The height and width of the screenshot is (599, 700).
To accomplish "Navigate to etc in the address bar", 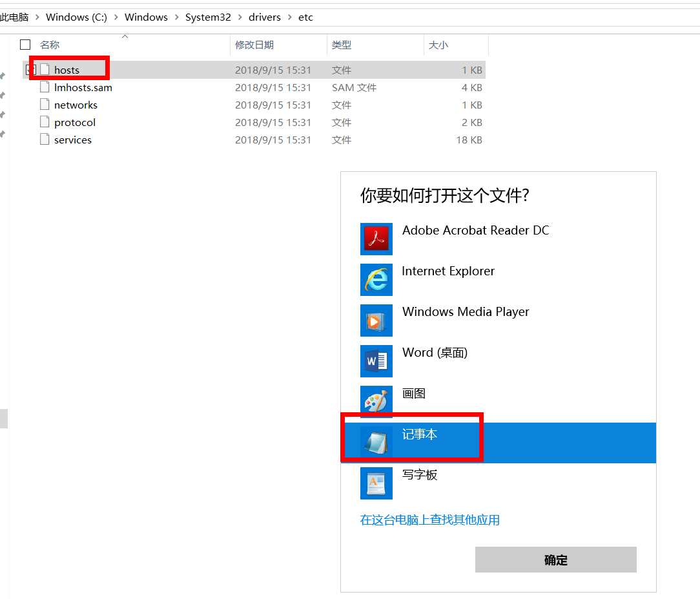I will coord(305,17).
